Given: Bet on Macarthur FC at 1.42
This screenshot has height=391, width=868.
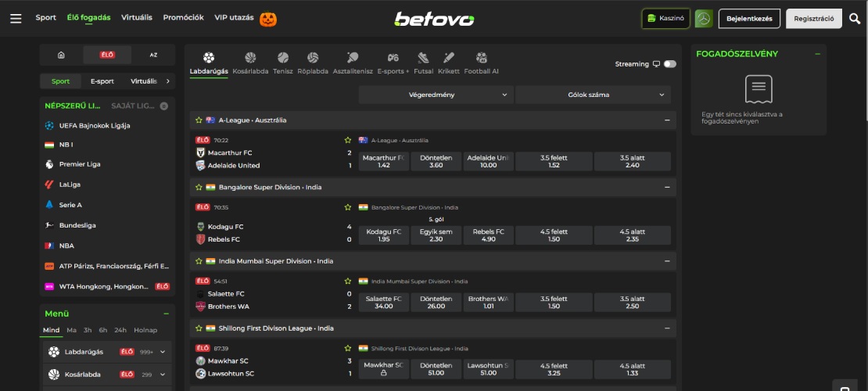Looking at the screenshot, I should [x=384, y=161].
